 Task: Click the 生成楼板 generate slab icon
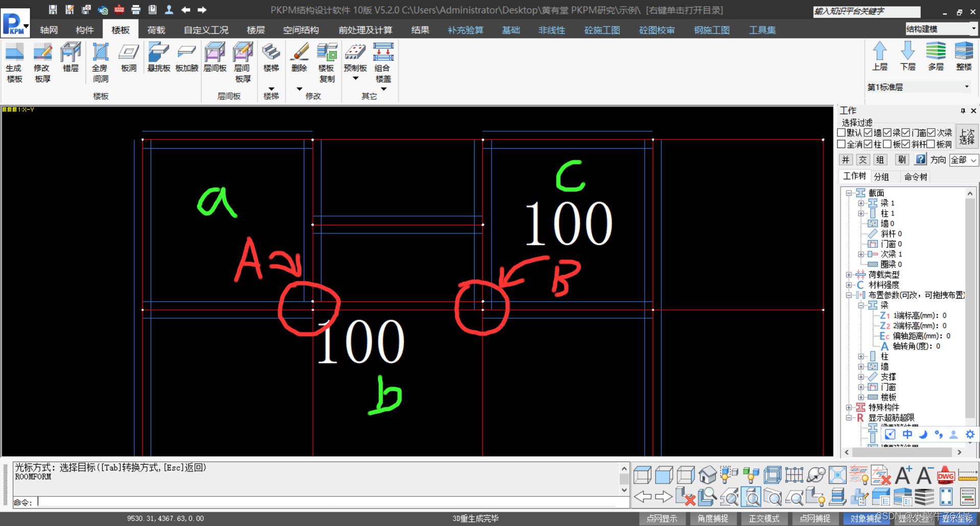[x=14, y=62]
